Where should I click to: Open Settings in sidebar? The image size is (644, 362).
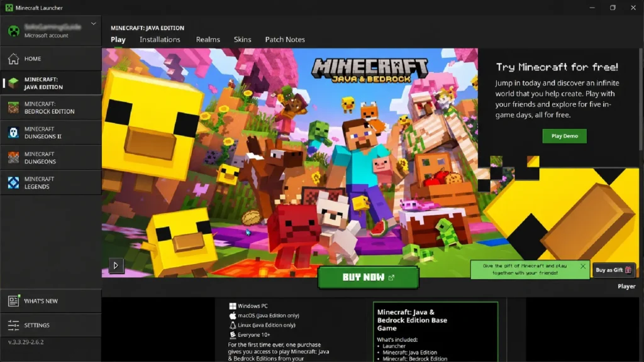point(50,325)
